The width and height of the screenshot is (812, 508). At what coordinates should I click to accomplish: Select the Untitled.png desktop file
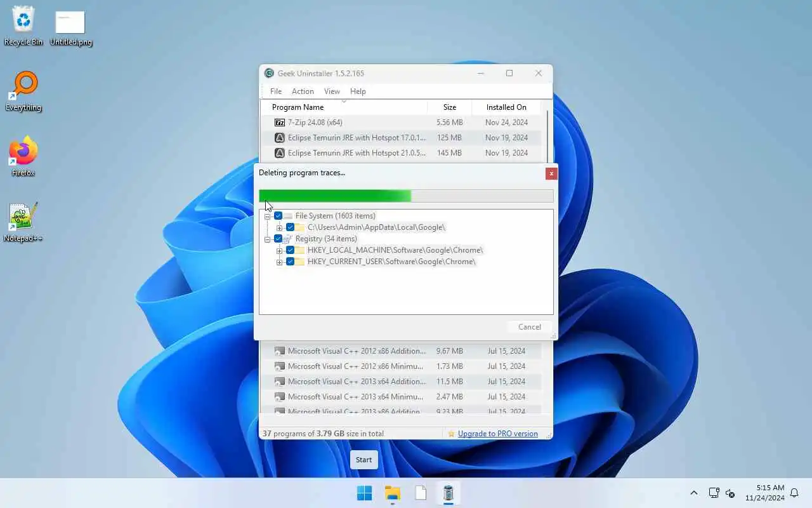point(70,29)
